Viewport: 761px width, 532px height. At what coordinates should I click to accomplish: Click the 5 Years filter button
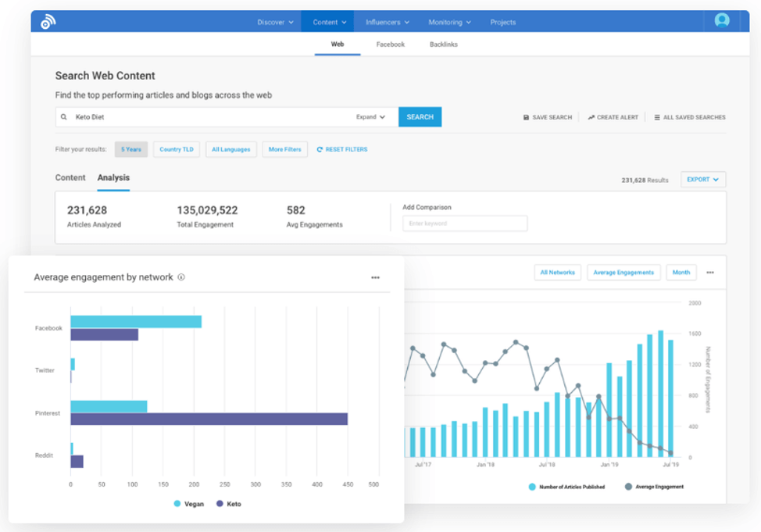coord(131,149)
